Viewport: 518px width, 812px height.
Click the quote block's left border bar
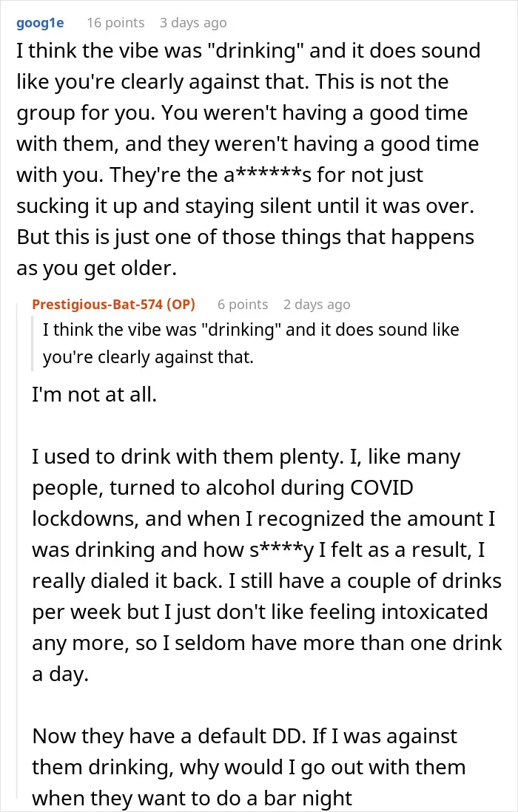33,343
